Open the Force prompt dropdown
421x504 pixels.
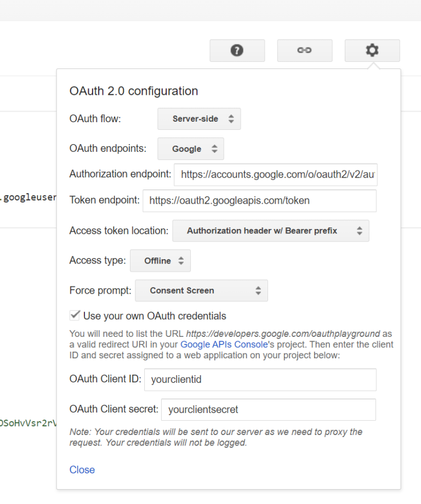pyautogui.click(x=201, y=290)
